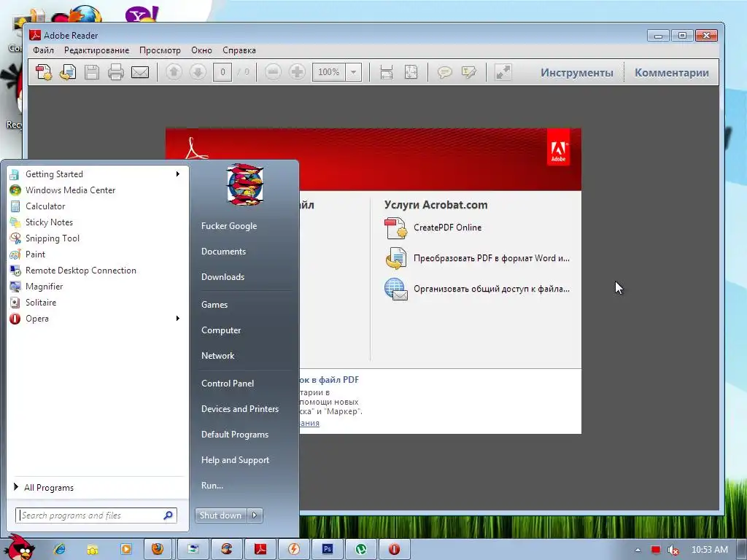Click the CreatePDF Online icon
The width and height of the screenshot is (747, 560).
tap(395, 227)
